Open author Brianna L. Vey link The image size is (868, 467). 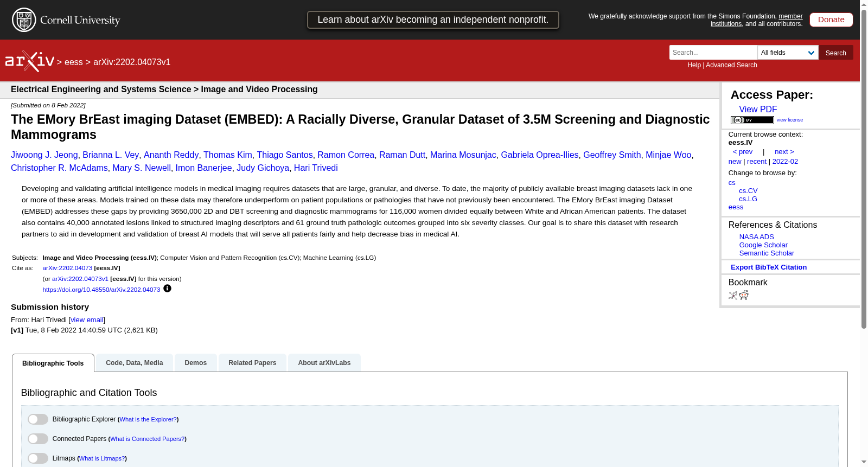[111, 155]
